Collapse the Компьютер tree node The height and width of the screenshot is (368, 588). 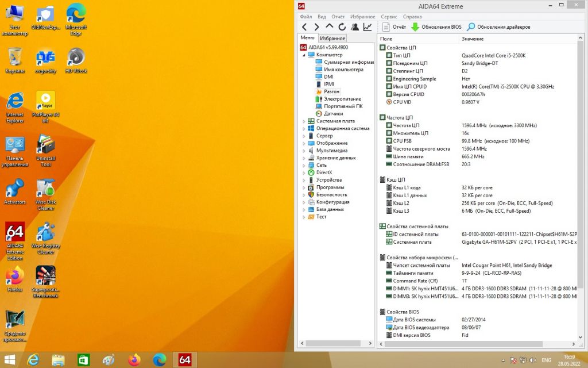point(304,55)
